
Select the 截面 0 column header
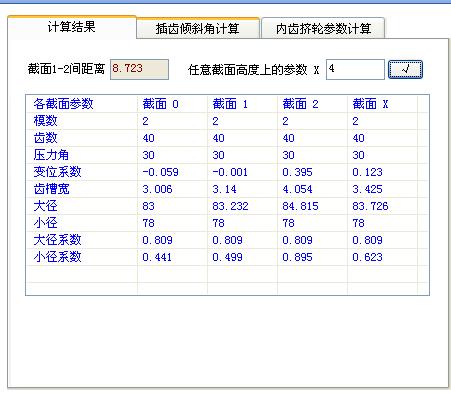click(x=161, y=104)
